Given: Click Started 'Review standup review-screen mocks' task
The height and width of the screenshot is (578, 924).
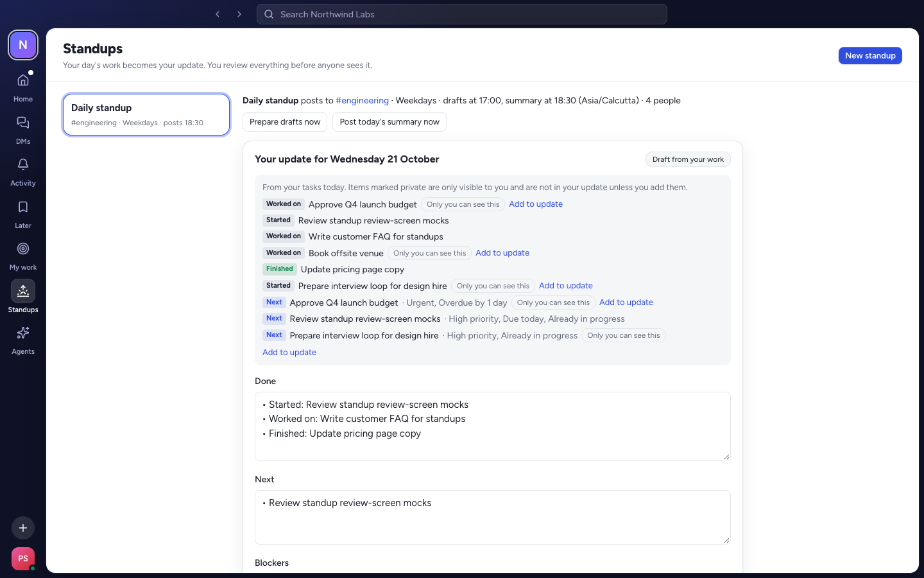Looking at the screenshot, I should (373, 220).
